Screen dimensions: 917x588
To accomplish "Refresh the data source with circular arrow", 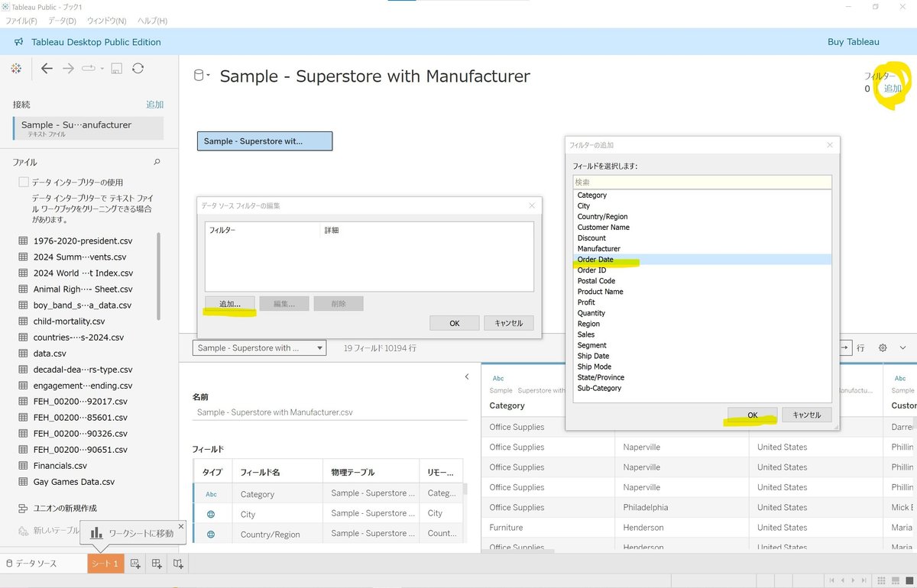I will pyautogui.click(x=138, y=69).
